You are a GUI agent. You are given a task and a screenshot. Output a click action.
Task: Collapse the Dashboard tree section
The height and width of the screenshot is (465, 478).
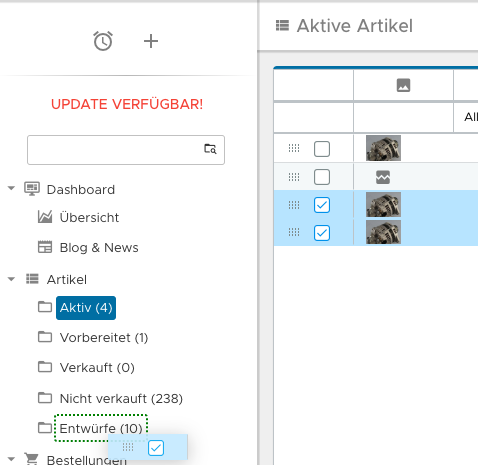(x=11, y=188)
